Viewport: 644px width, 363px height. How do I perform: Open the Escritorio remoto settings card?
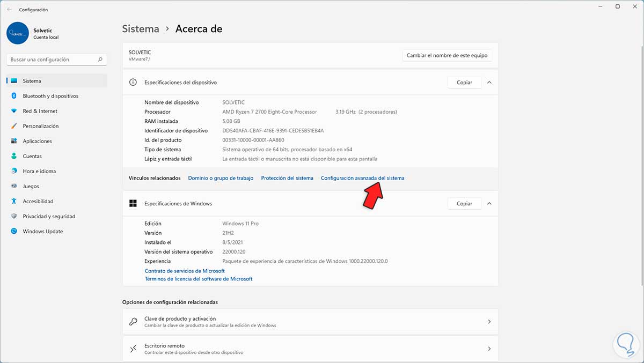point(310,349)
